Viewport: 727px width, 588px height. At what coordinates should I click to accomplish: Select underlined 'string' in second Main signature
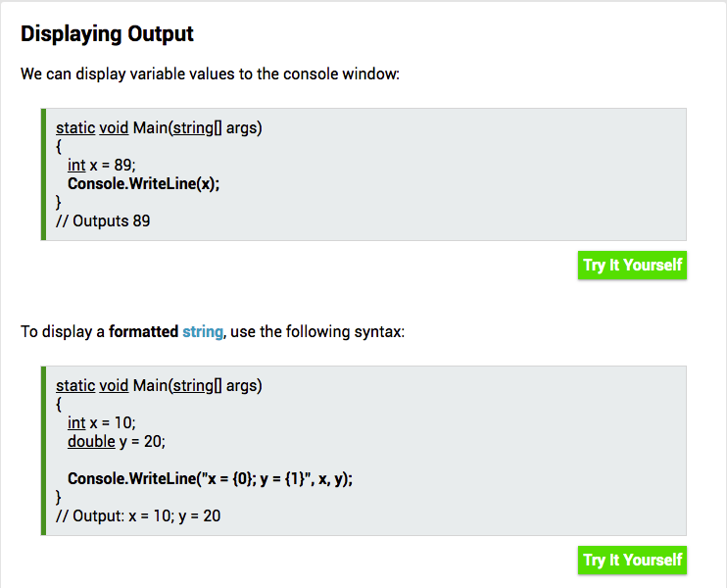coord(192,385)
